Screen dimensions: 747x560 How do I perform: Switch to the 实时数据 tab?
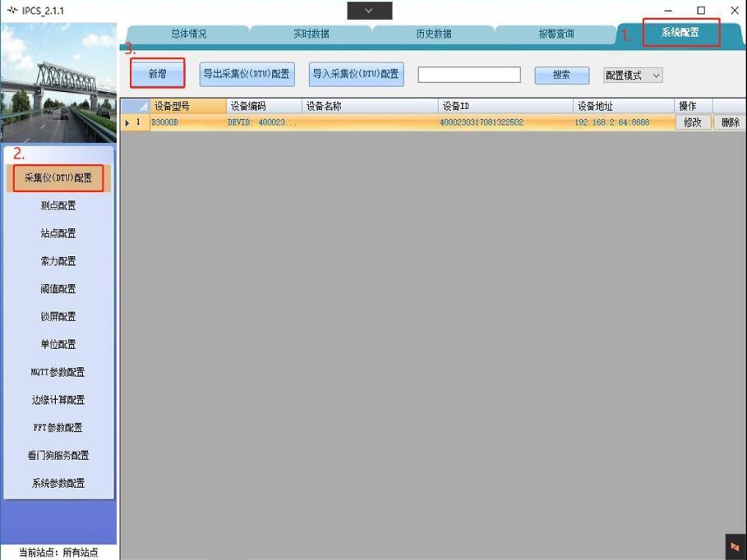tap(311, 34)
